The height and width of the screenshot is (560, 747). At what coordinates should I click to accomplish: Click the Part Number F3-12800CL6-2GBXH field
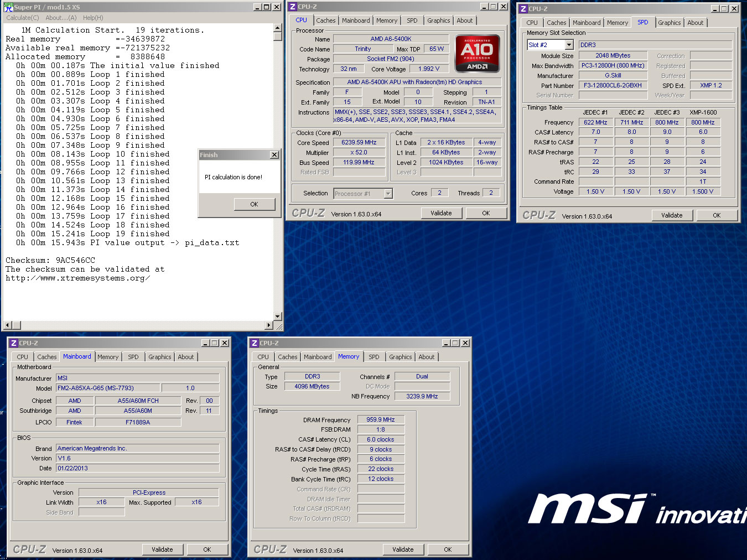(x=613, y=85)
